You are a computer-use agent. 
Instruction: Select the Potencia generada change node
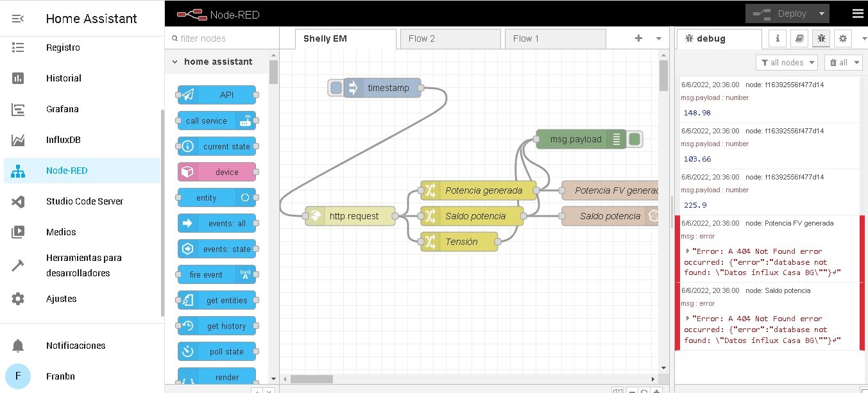click(x=479, y=190)
